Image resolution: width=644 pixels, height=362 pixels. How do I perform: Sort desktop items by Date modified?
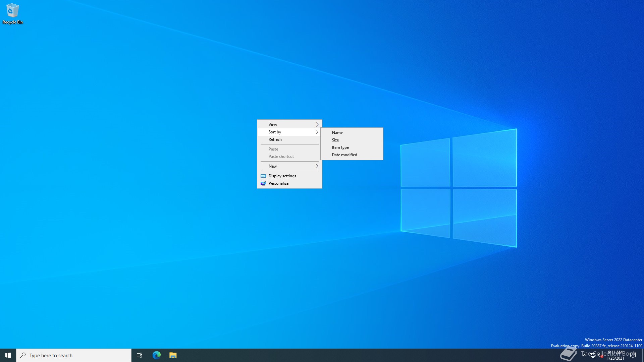[x=344, y=155]
